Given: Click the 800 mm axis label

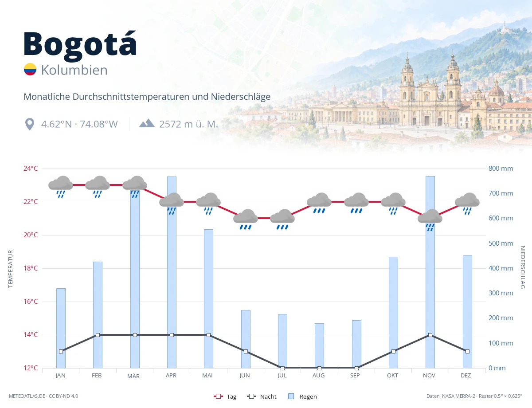Looking at the screenshot, I should (x=501, y=169).
